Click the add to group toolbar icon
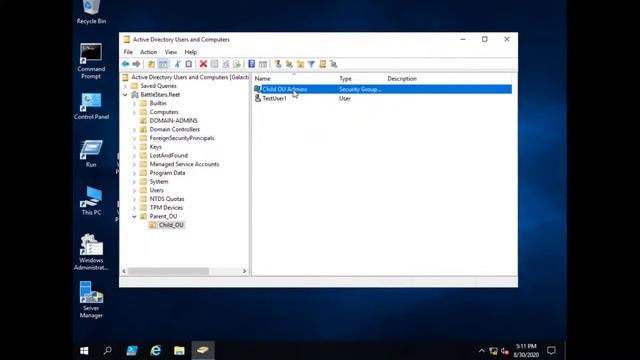The height and width of the screenshot is (360, 640). (x=334, y=64)
